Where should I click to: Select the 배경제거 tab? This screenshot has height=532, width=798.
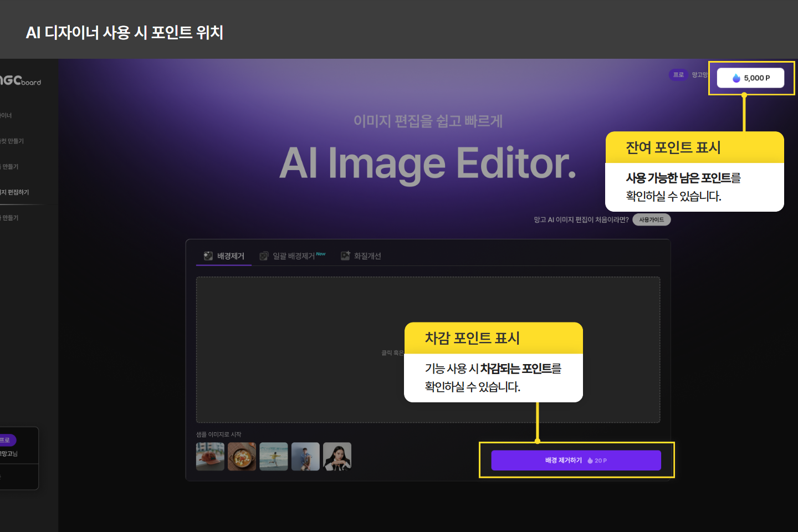click(224, 256)
